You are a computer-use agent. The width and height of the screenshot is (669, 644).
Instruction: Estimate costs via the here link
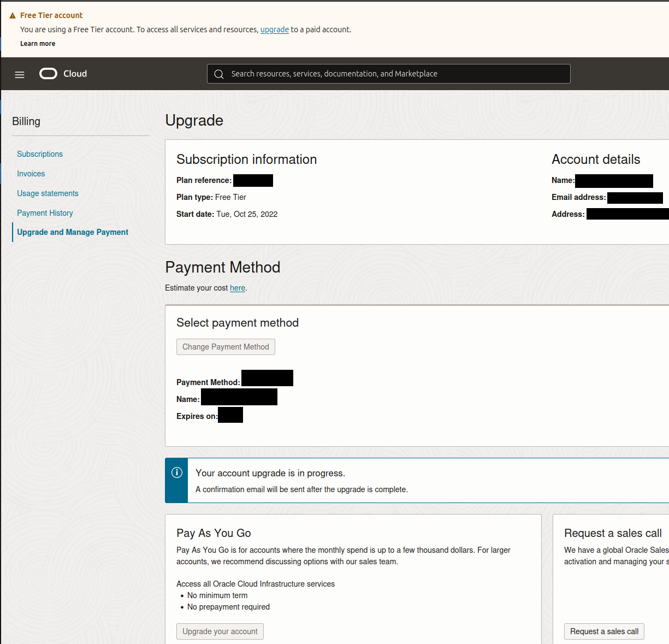coord(237,288)
